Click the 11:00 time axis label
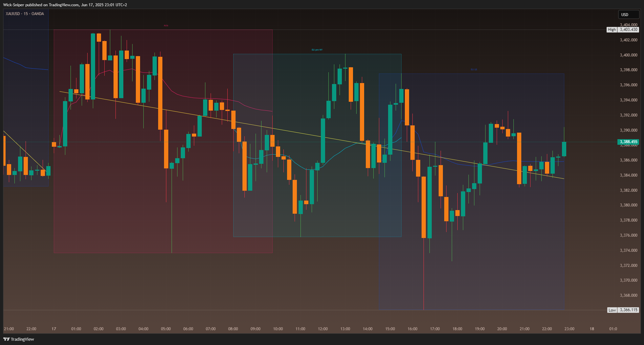Screen dimensions: 644x345 coord(300,329)
